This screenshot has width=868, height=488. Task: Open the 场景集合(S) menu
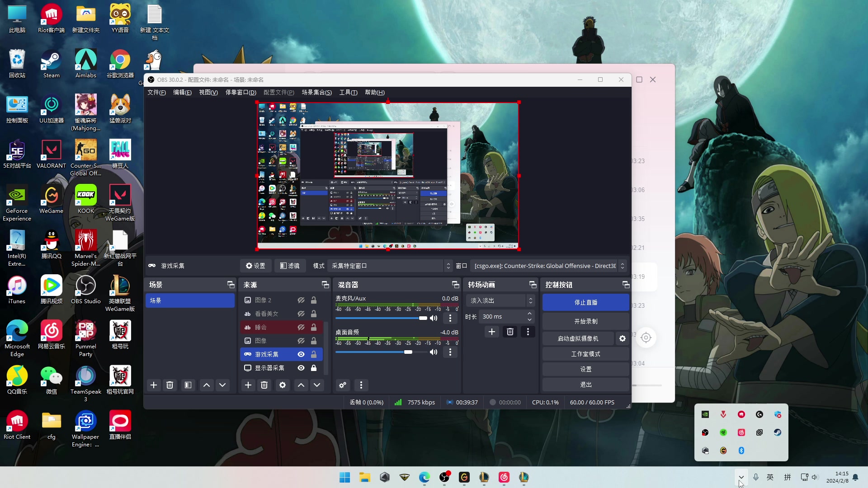click(x=317, y=92)
